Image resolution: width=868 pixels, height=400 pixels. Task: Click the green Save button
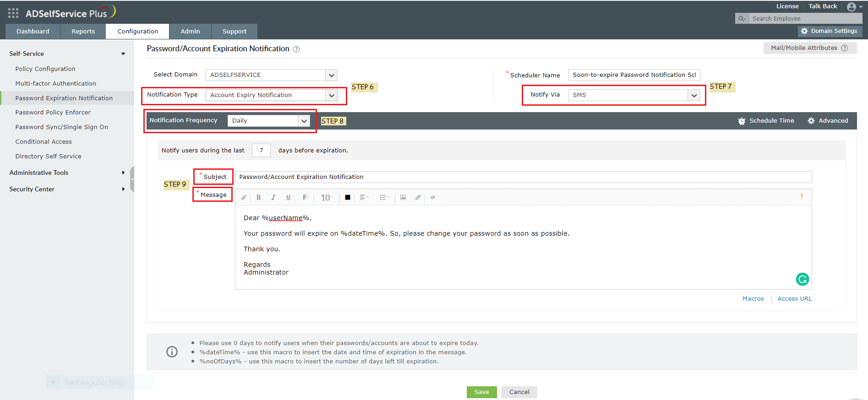(481, 392)
